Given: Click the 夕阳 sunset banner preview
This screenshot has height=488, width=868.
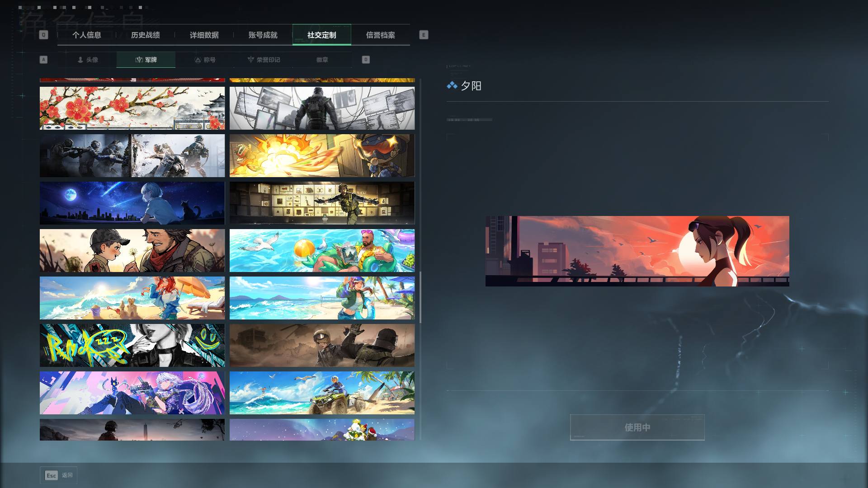Looking at the screenshot, I should click(637, 251).
